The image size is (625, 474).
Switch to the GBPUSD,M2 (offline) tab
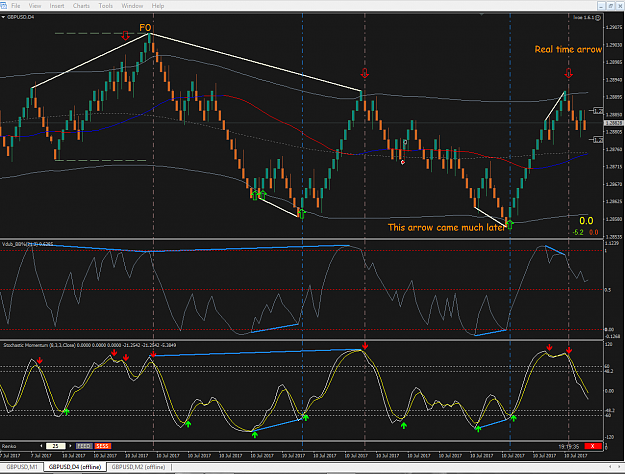click(x=138, y=467)
